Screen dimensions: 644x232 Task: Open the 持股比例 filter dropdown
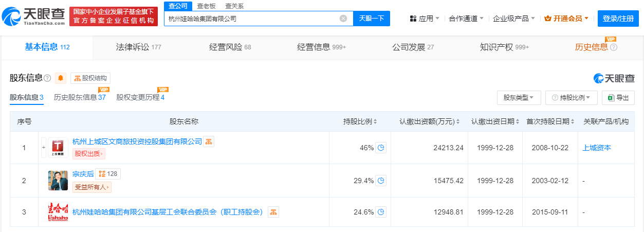click(x=571, y=97)
